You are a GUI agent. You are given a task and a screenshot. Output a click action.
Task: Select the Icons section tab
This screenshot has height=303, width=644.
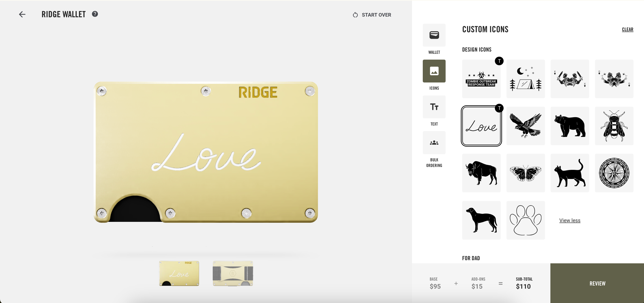pyautogui.click(x=434, y=71)
